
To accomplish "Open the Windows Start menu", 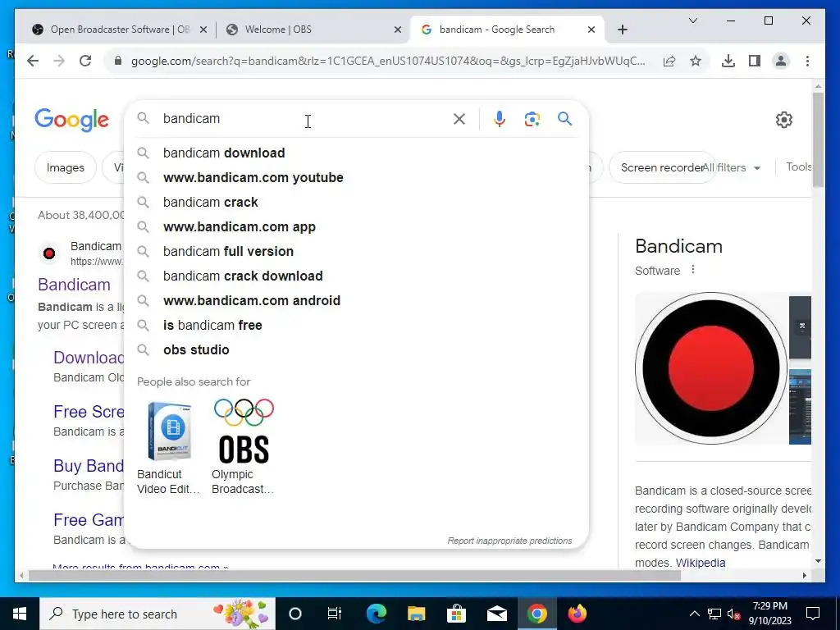I will 20,614.
